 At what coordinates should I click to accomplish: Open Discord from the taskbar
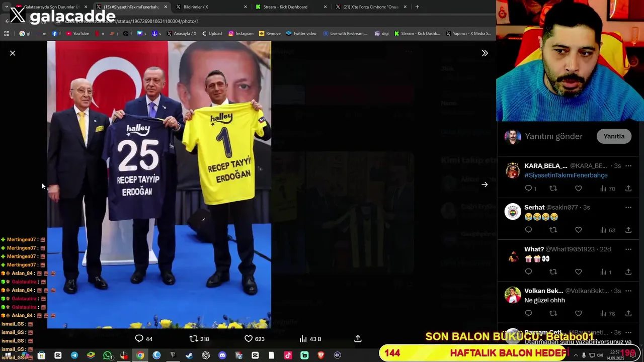[x=222, y=355]
